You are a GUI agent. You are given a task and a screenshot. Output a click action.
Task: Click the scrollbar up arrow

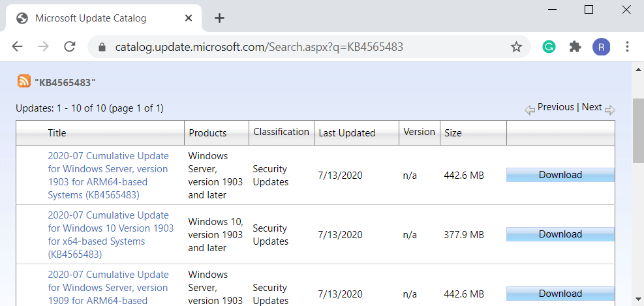[x=638, y=69]
